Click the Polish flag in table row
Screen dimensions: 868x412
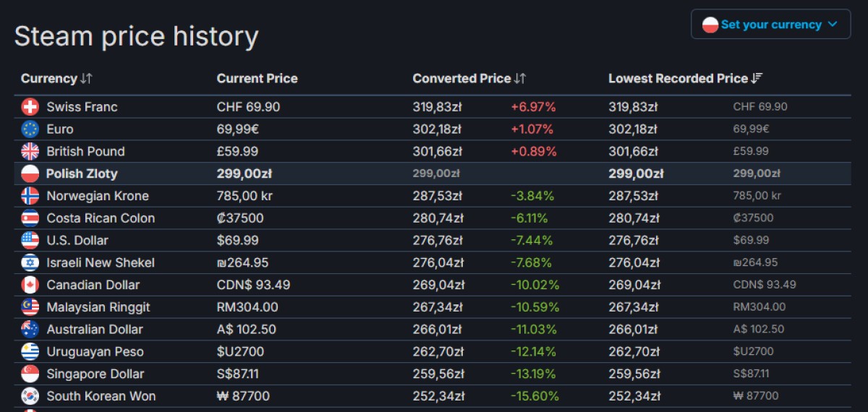pyautogui.click(x=30, y=173)
